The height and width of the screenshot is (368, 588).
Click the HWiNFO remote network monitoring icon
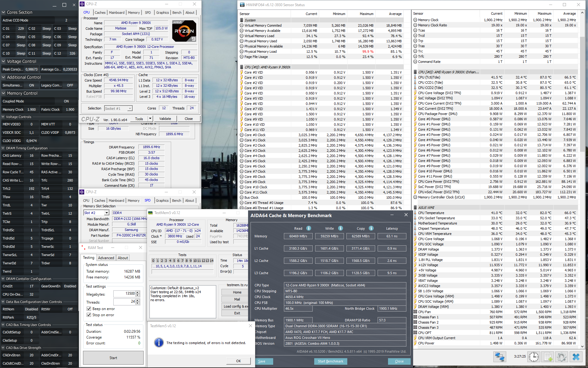click(499, 357)
